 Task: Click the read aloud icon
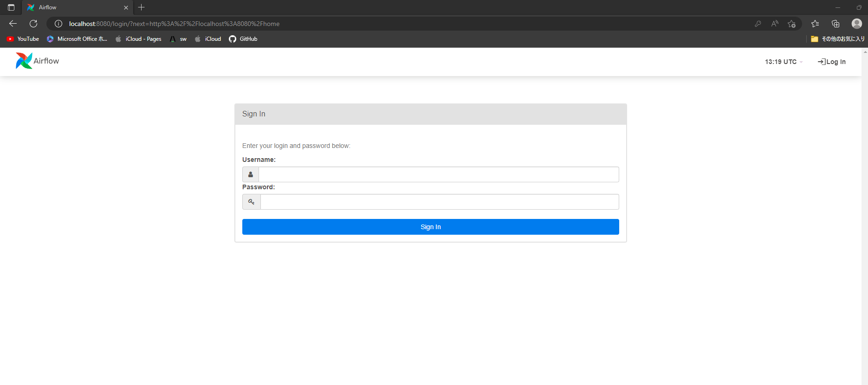coord(775,24)
